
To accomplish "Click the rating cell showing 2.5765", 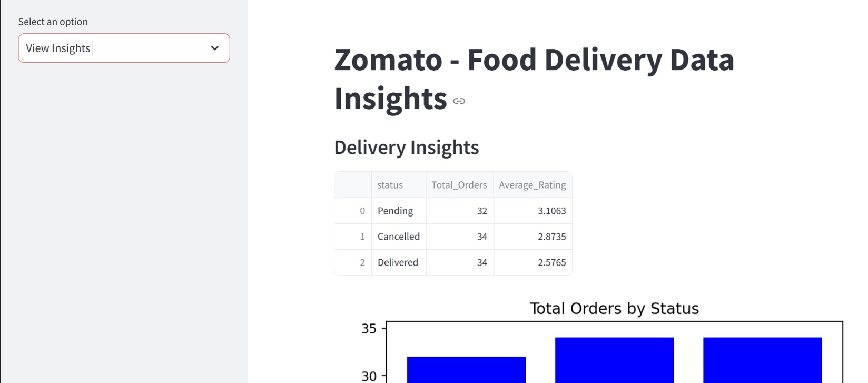I will click(x=551, y=262).
